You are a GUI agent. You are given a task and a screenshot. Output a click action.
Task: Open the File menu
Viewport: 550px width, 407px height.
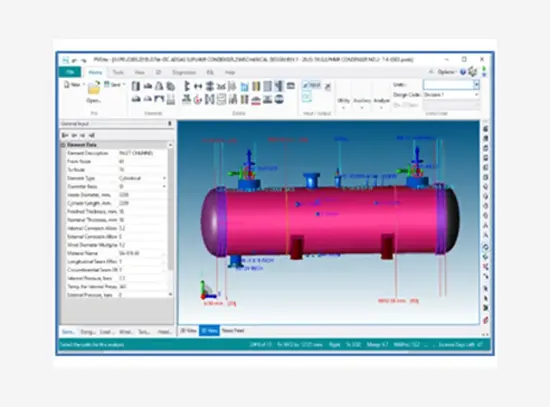coord(70,72)
